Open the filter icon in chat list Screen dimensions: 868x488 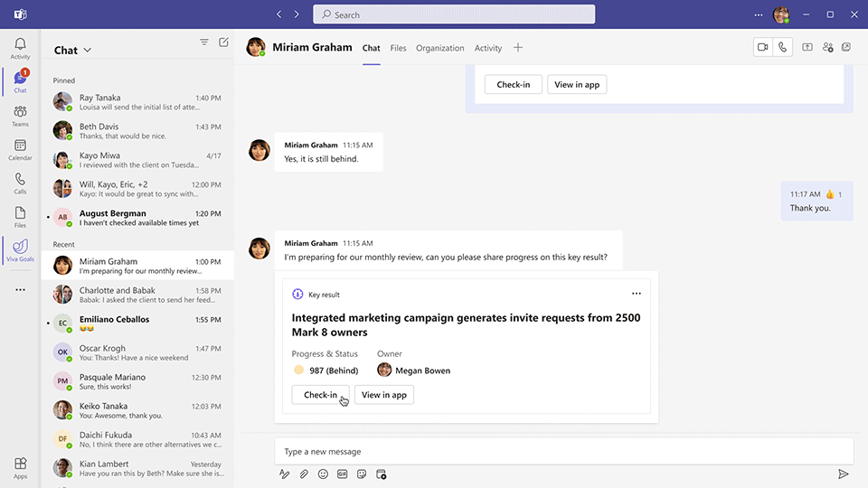point(204,42)
